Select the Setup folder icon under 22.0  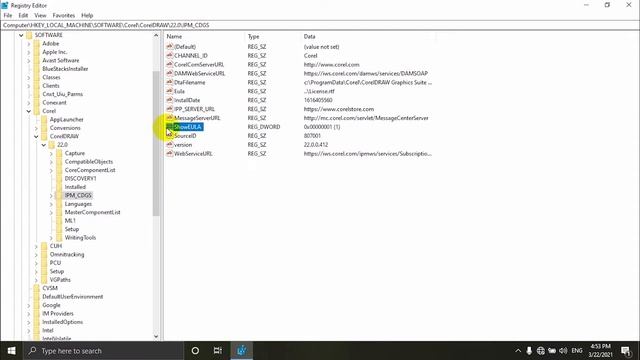(x=59, y=229)
